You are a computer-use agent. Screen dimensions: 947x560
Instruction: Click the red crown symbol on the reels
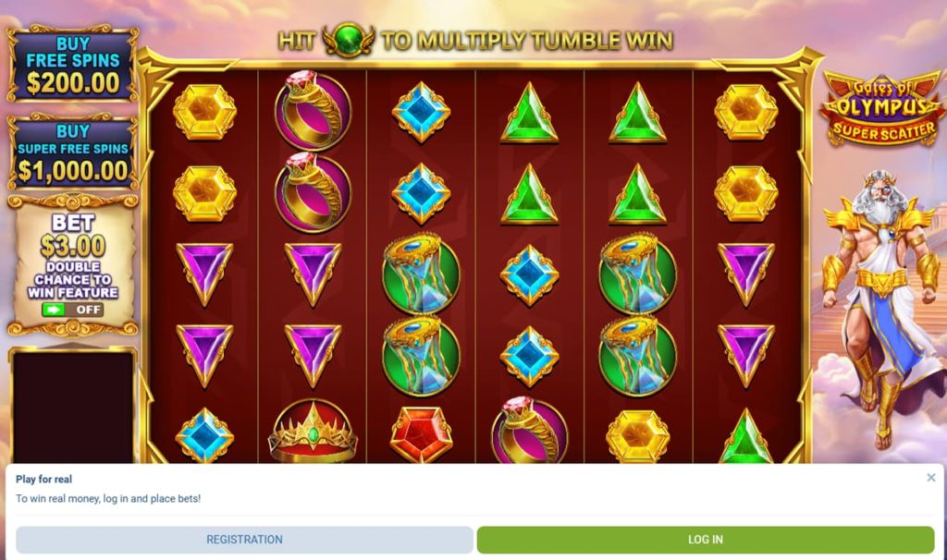313,432
